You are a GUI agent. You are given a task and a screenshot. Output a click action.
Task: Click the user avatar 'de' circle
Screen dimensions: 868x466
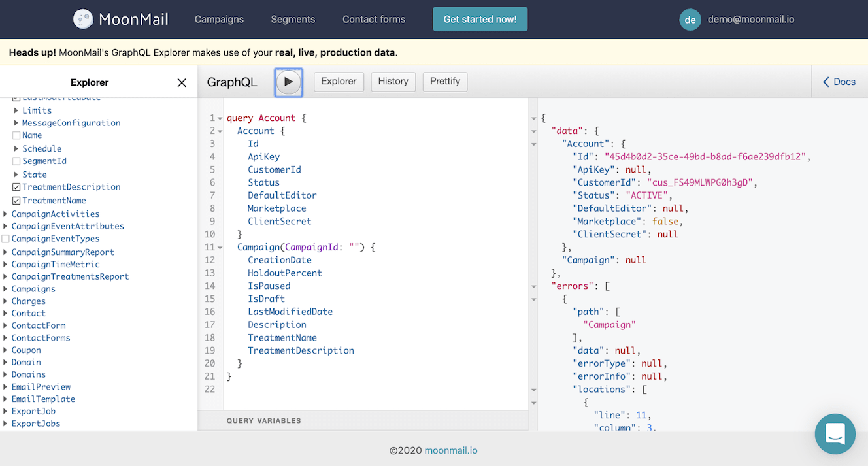click(x=690, y=20)
